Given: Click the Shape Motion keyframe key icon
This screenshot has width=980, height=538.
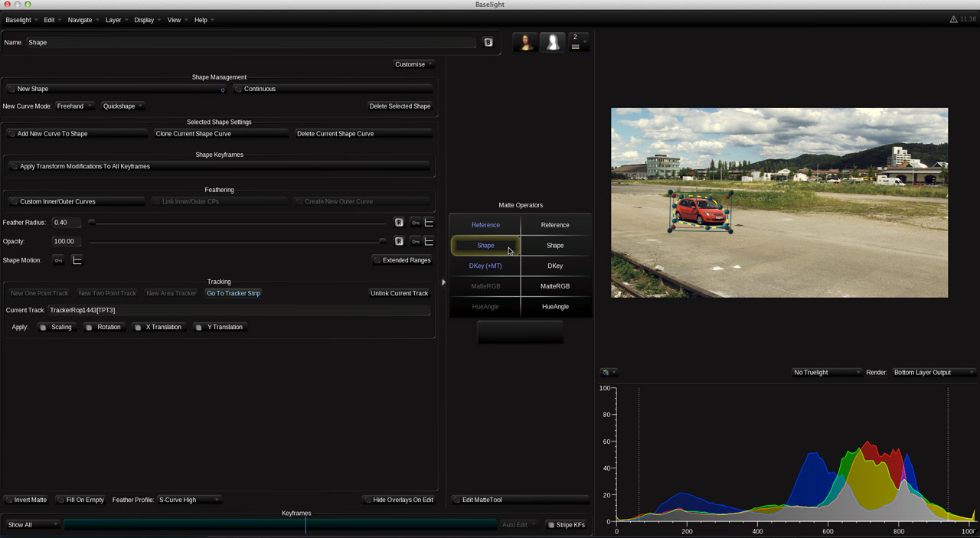Looking at the screenshot, I should (x=59, y=259).
